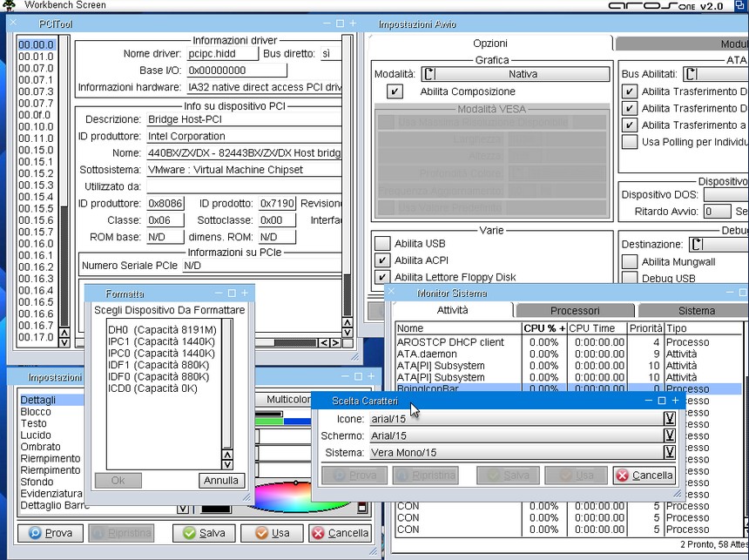Select DH0 device in Formatta list
This screenshot has height=560, width=749.
point(162,330)
